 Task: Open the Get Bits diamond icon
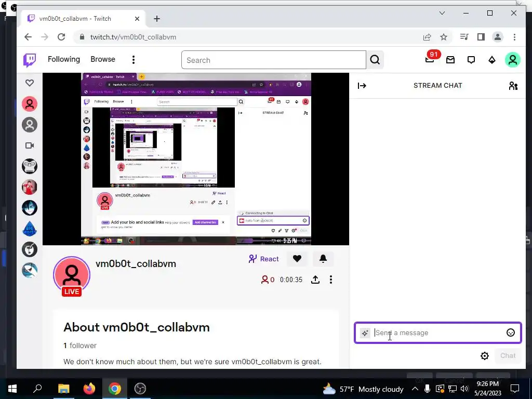click(491, 60)
